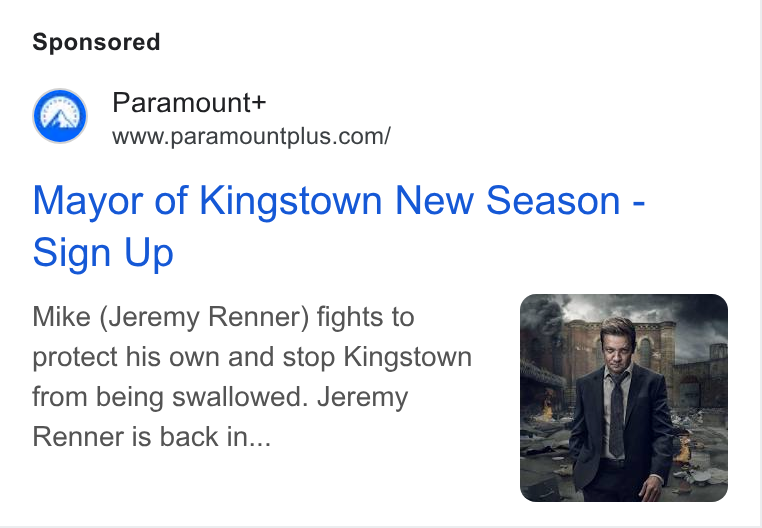Click the Paramount+ mountain logo icon
762x528 pixels.
(60, 116)
